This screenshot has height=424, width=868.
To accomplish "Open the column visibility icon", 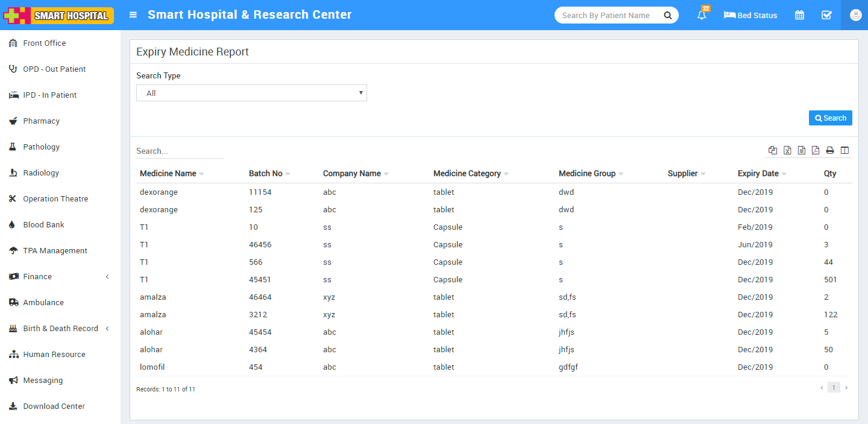I will pos(844,150).
